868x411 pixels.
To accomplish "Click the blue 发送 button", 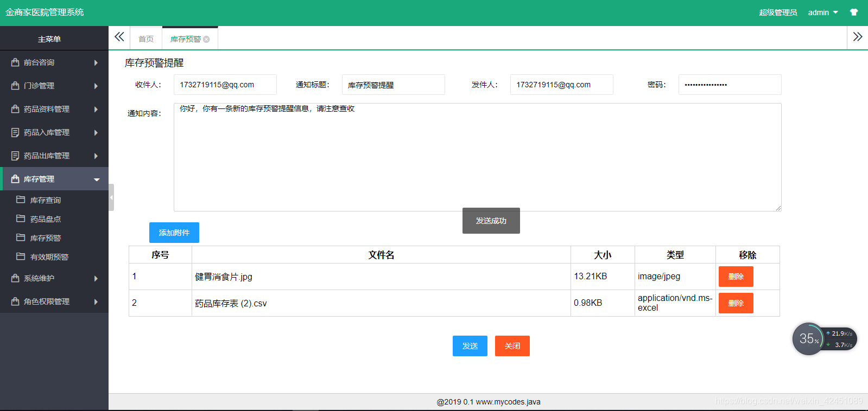I will [470, 346].
